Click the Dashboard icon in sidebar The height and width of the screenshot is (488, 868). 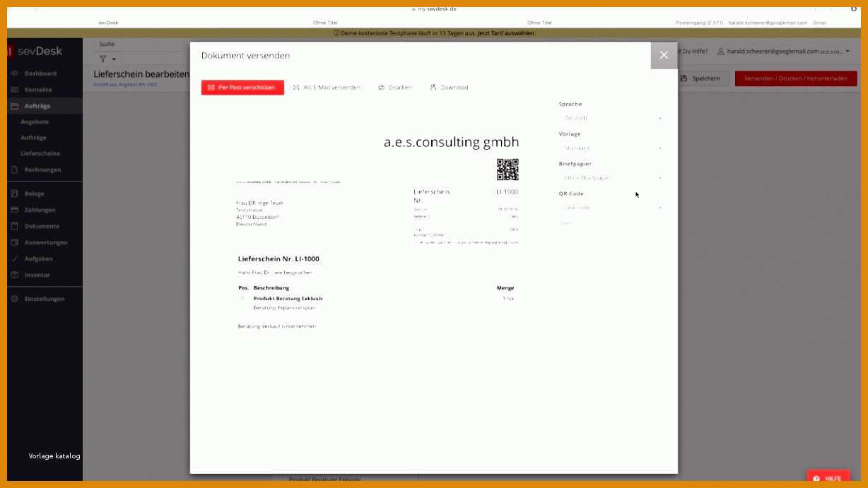pyautogui.click(x=15, y=73)
